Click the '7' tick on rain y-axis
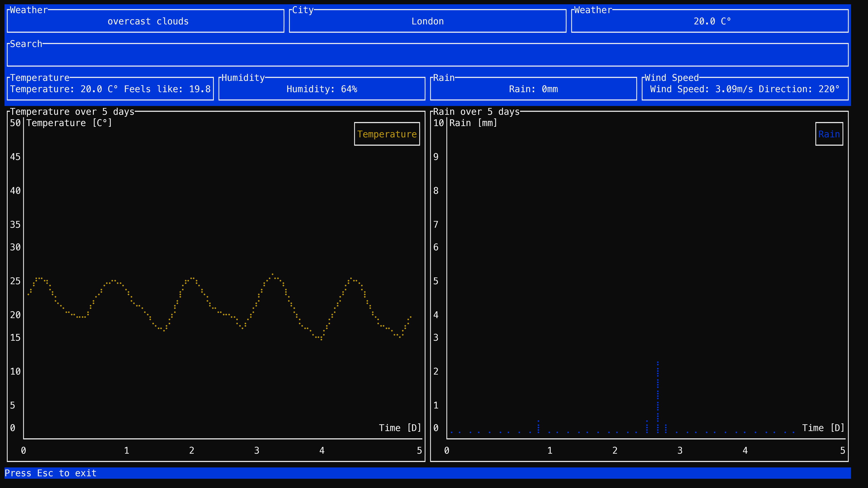Viewport: 868px width, 488px height. (x=436, y=224)
